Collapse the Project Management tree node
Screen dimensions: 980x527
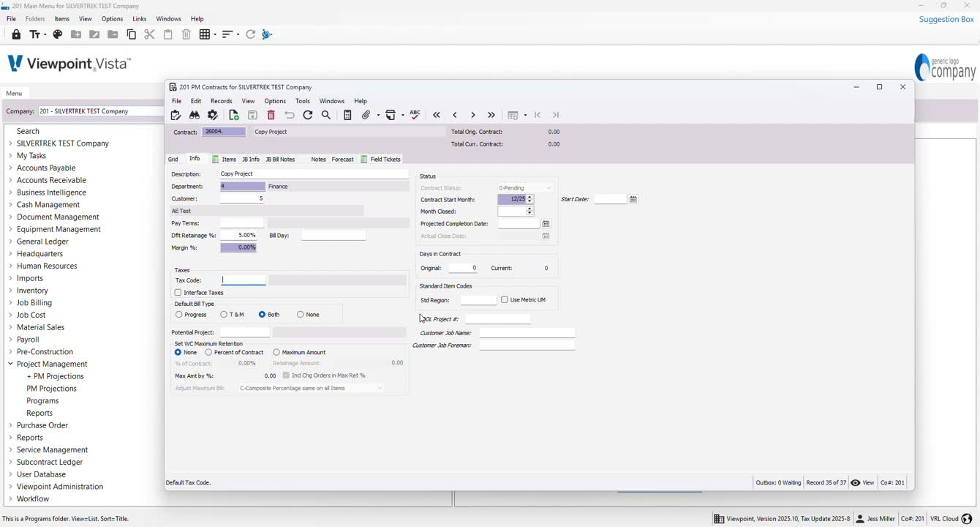(x=10, y=364)
